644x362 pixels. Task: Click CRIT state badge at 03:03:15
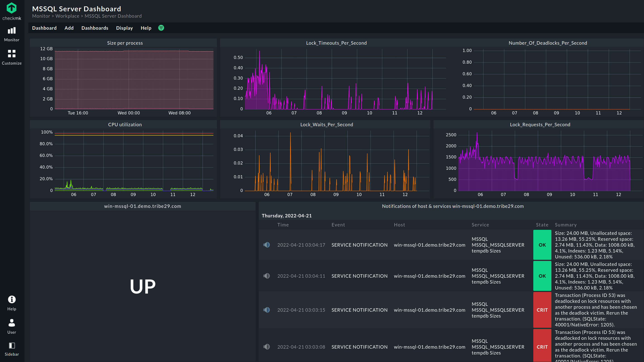point(542,310)
